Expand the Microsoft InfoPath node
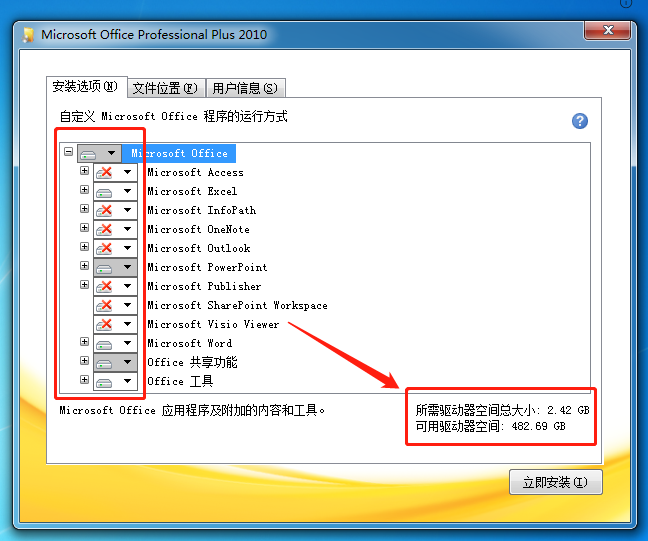 [x=84, y=209]
